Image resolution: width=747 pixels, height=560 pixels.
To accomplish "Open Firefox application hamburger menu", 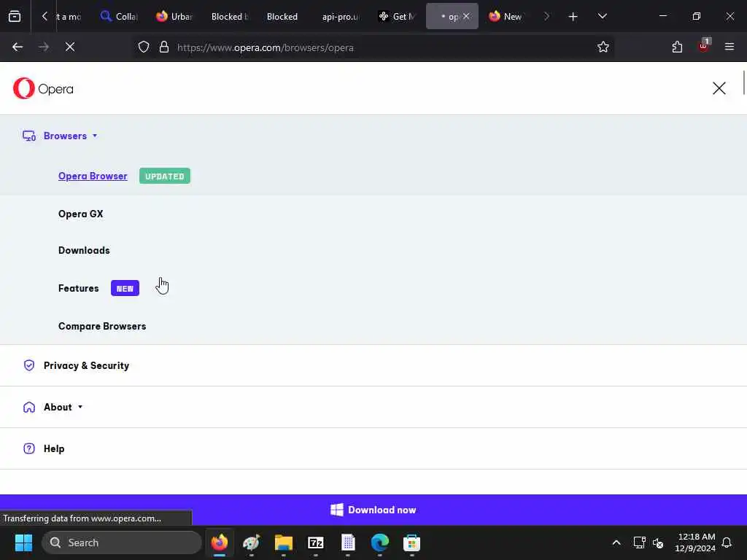I will click(729, 47).
